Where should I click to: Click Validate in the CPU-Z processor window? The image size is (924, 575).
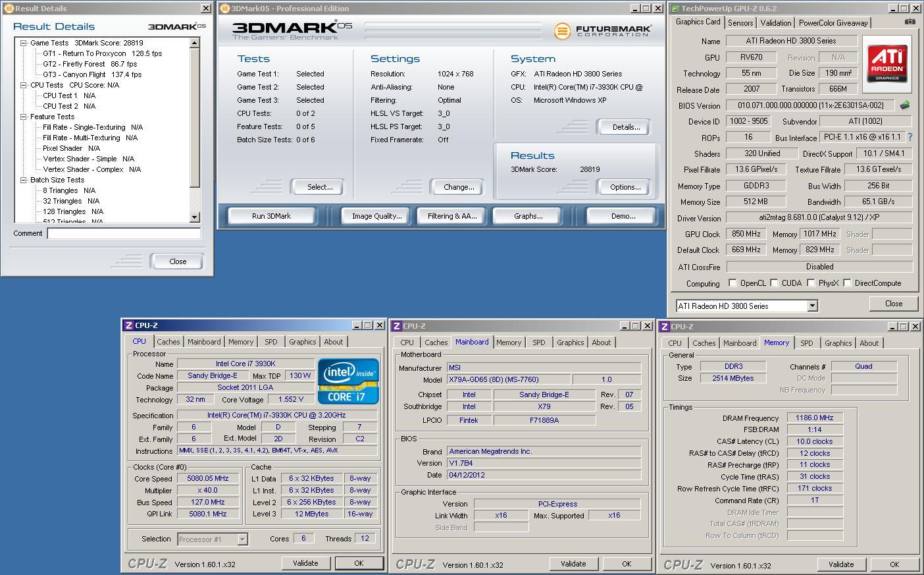click(305, 563)
